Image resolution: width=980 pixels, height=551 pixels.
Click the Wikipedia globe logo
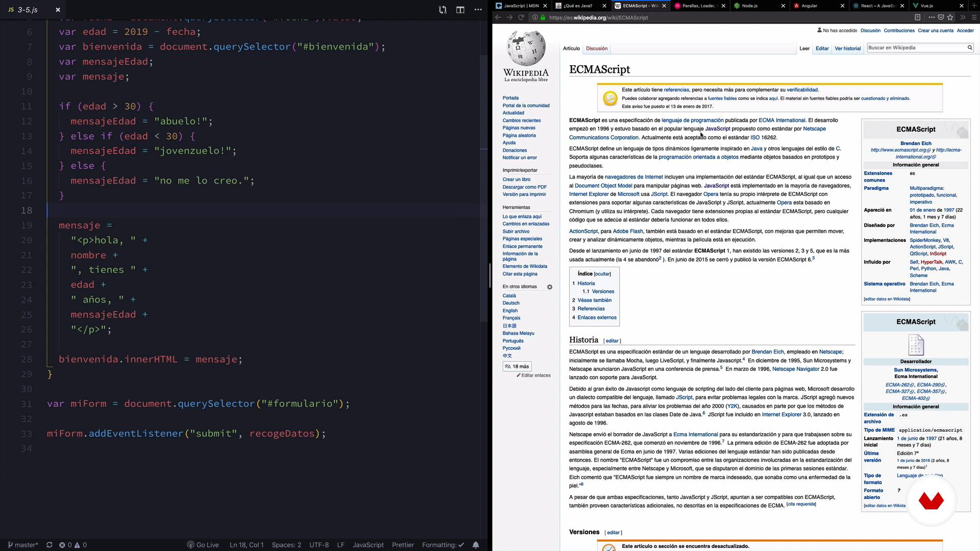(x=526, y=48)
